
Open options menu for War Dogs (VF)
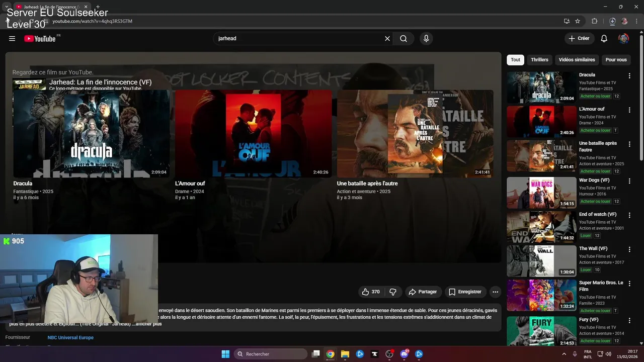tap(629, 181)
